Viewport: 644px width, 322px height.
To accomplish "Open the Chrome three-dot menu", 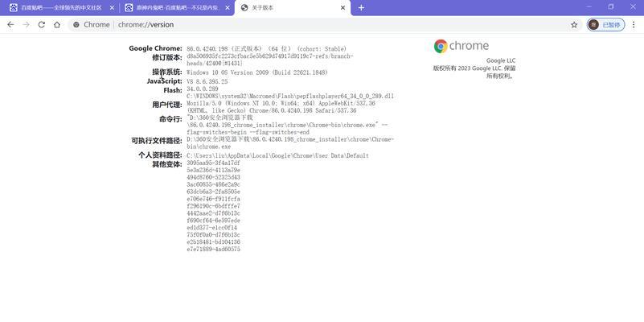I will click(x=634, y=25).
